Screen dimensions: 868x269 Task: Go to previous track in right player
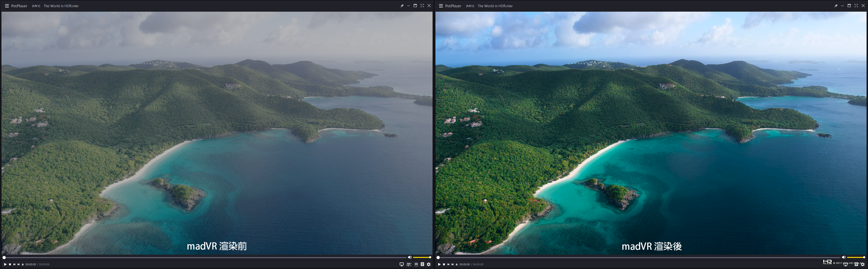click(x=448, y=264)
